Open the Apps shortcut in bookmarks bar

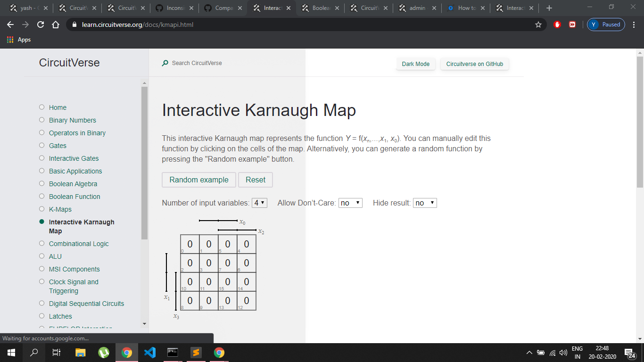click(19, 40)
